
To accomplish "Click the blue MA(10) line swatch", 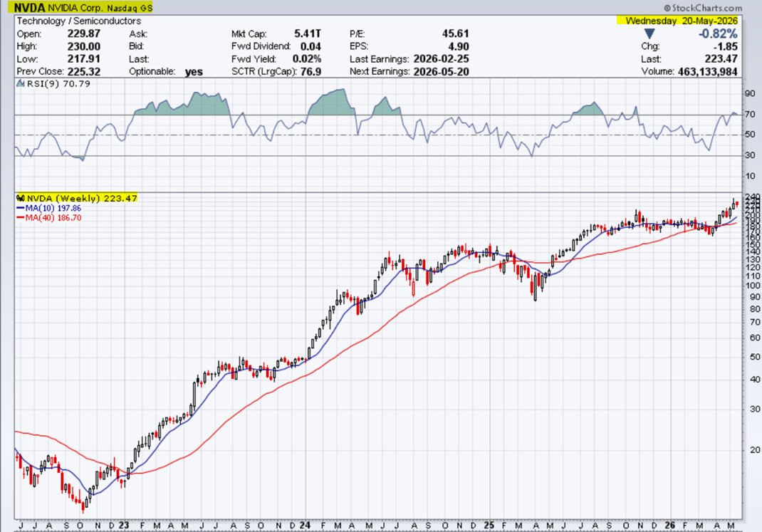I will point(21,208).
